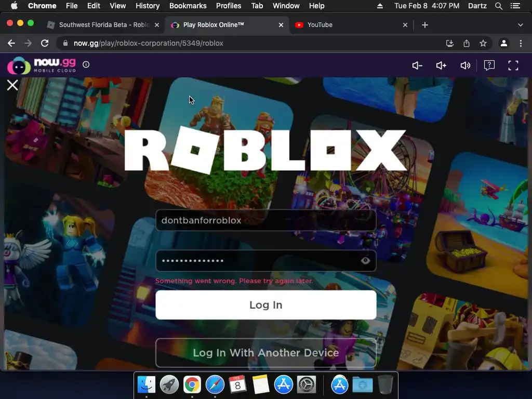
Task: Open Finder from the Dock
Action: pyautogui.click(x=146, y=384)
